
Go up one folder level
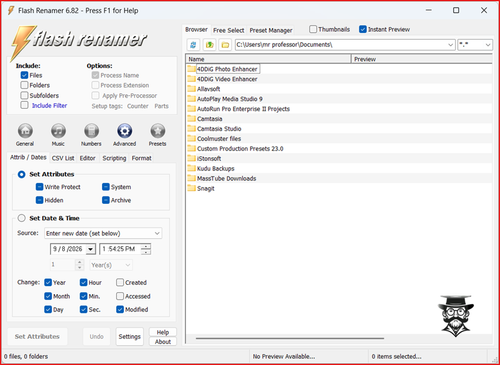pos(209,45)
